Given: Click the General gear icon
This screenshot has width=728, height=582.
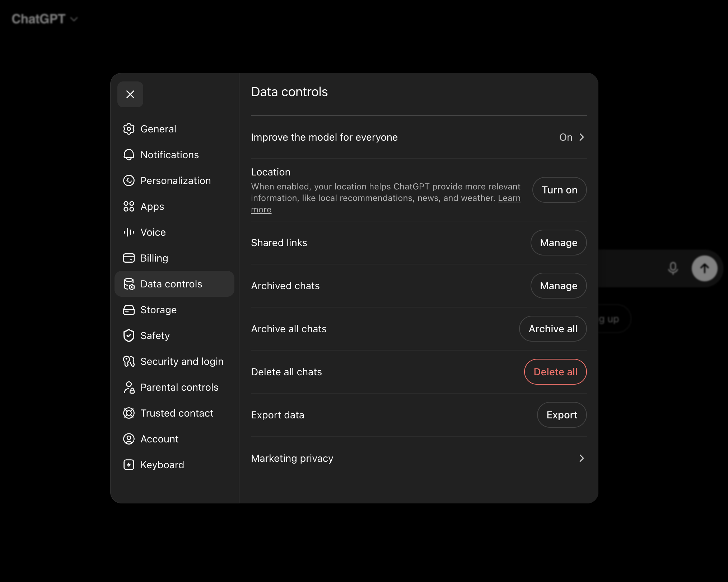Looking at the screenshot, I should pyautogui.click(x=129, y=129).
